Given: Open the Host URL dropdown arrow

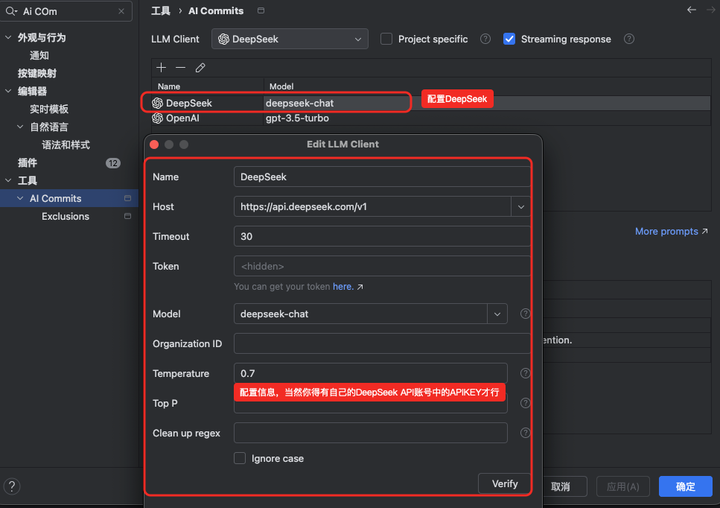Looking at the screenshot, I should pos(521,207).
